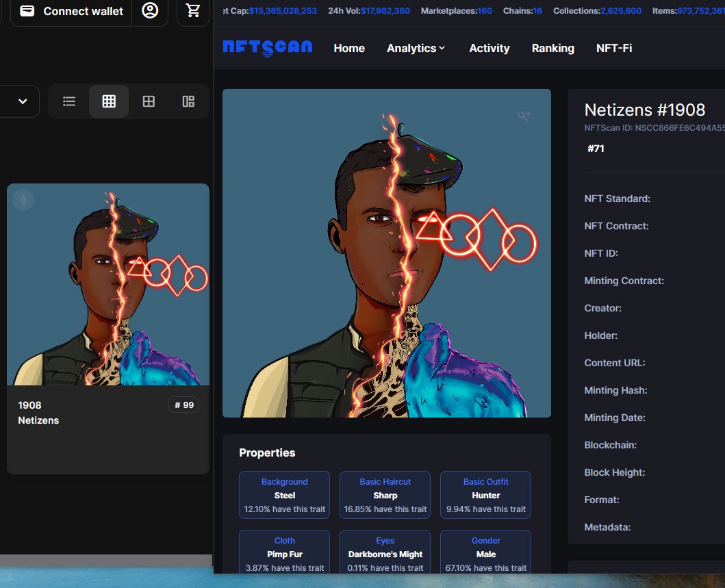Open the NFT-Fi menu item
This screenshot has width=725, height=588.
click(x=614, y=48)
